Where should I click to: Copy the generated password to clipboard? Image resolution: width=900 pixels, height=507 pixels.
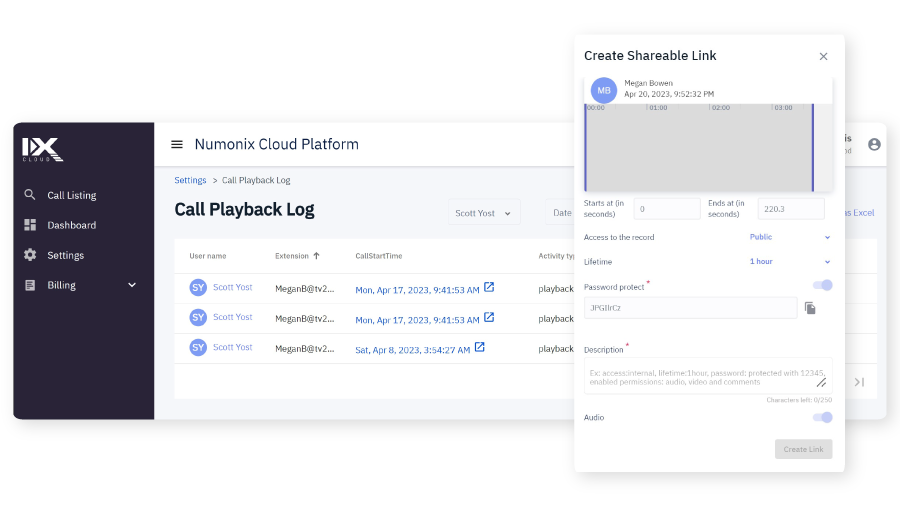click(x=810, y=308)
